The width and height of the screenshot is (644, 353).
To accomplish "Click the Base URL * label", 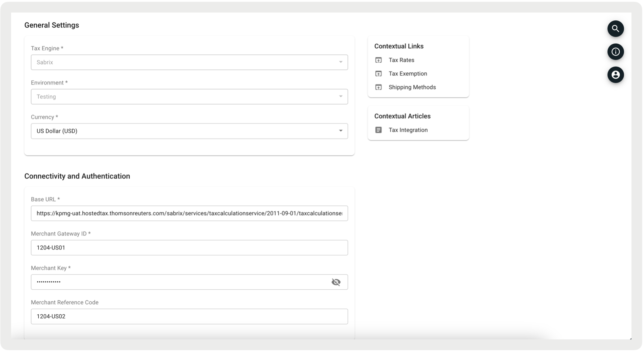I will pos(45,199).
